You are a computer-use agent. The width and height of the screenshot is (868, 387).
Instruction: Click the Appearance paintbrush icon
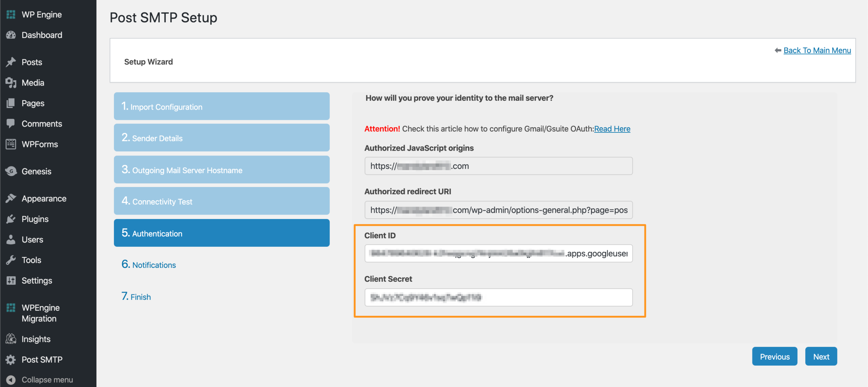pyautogui.click(x=11, y=198)
